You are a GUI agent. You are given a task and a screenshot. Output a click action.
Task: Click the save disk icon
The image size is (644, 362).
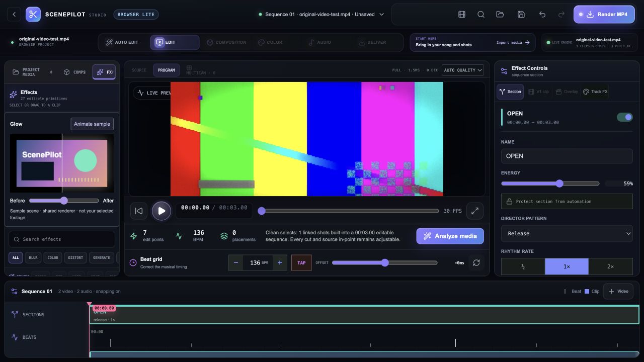[521, 15]
